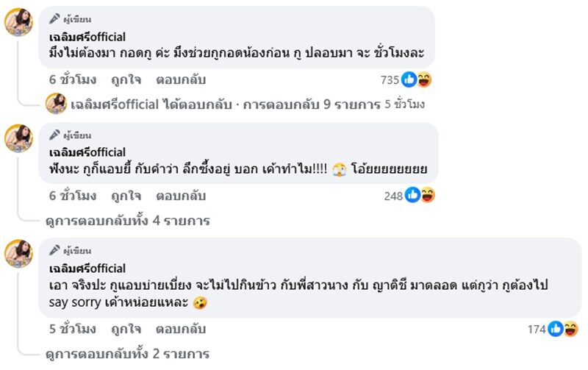The width and height of the screenshot is (588, 370).
Task: Click the author pencil badge on the third comment
Action: 54,251
